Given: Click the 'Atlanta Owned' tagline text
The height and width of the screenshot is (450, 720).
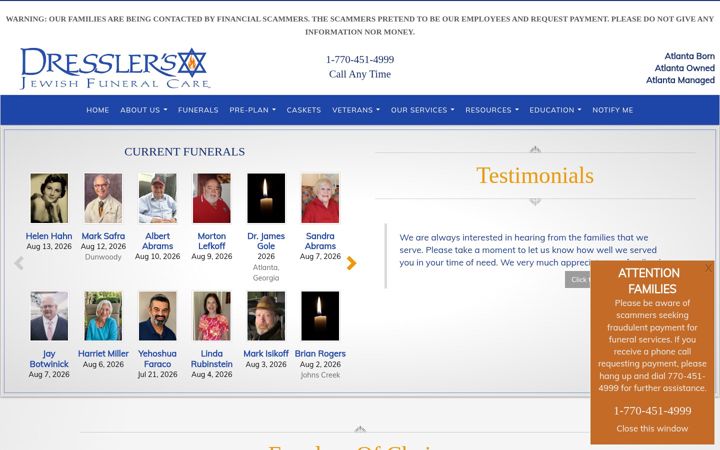Looking at the screenshot, I should pos(684,68).
